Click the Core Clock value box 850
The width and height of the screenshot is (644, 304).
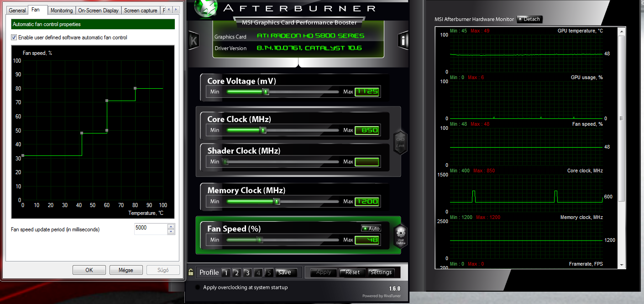click(x=367, y=130)
